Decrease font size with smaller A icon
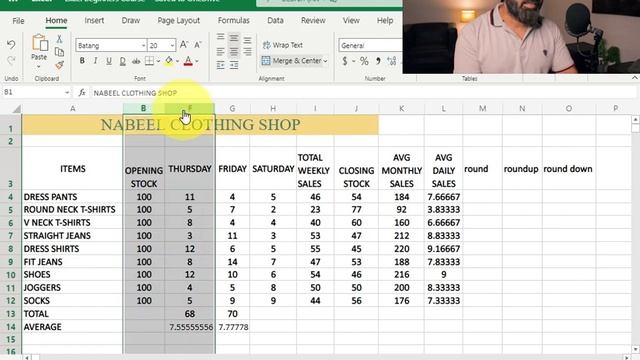 pyautogui.click(x=198, y=45)
